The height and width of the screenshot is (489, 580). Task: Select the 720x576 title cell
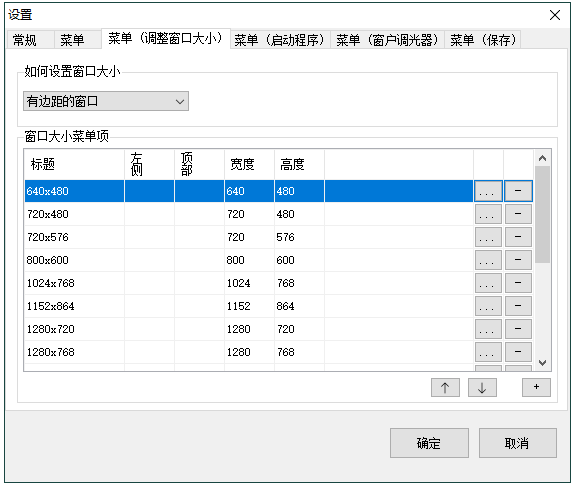pos(74,237)
